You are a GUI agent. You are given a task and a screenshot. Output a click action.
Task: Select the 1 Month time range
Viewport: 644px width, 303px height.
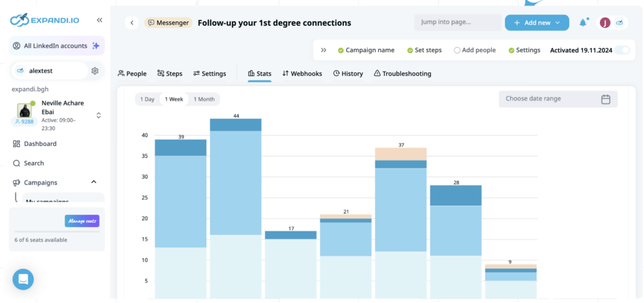point(204,99)
